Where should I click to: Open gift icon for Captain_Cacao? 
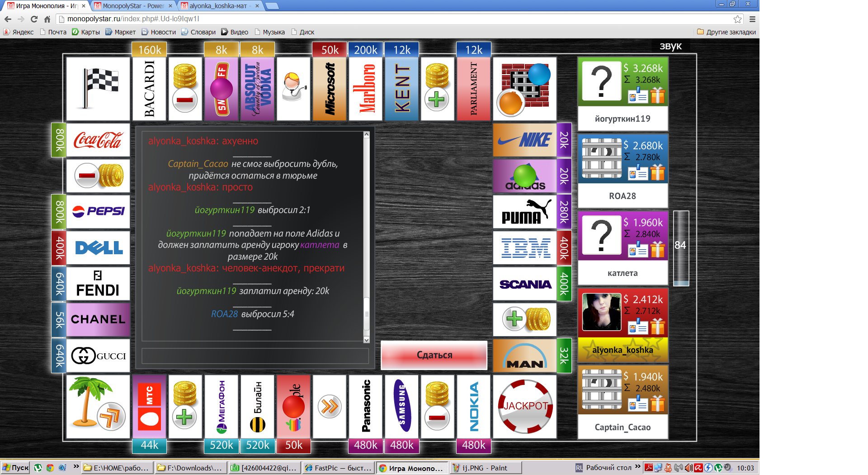[x=658, y=404]
